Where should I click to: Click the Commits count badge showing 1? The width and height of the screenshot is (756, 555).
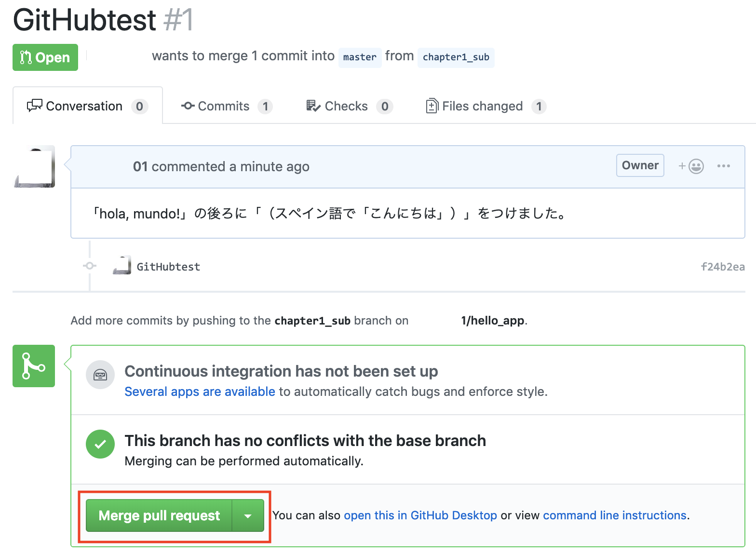pos(265,106)
